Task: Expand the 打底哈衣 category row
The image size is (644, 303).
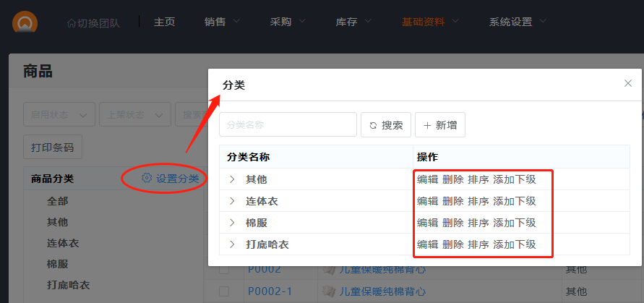Action: click(232, 244)
